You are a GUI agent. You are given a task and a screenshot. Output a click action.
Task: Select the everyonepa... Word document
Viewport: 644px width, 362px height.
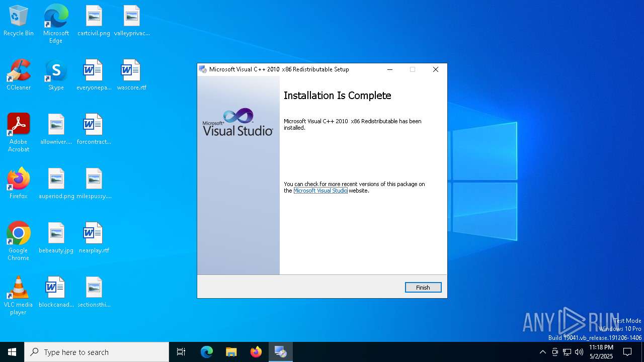(94, 75)
